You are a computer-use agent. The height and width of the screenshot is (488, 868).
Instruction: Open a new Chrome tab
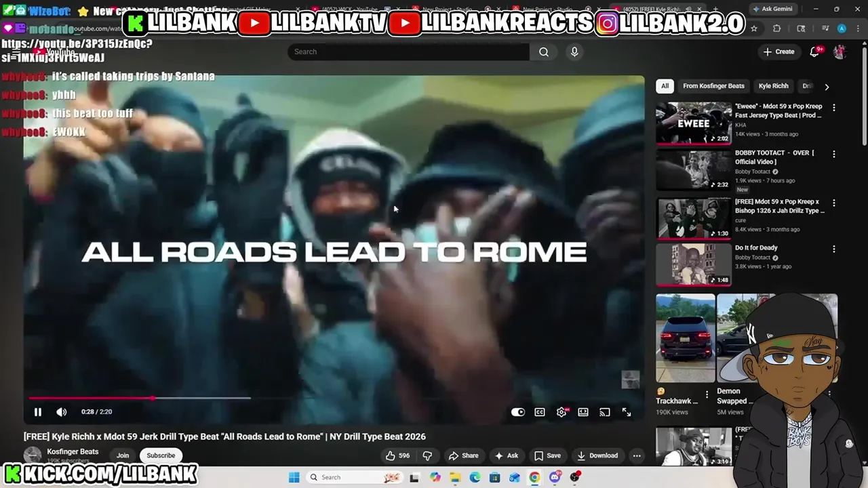pos(715,9)
